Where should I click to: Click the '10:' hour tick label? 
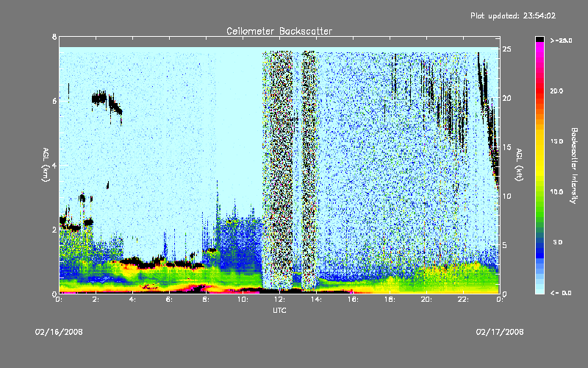[243, 300]
